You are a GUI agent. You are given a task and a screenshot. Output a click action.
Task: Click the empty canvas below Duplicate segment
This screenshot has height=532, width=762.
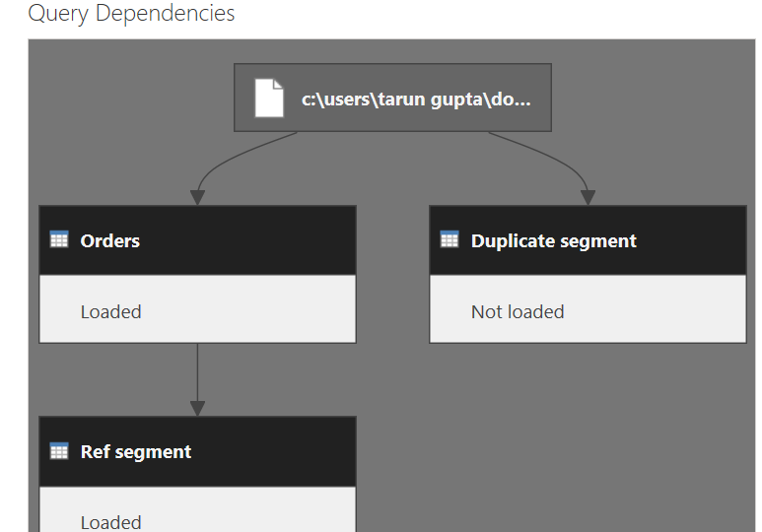tap(588, 433)
